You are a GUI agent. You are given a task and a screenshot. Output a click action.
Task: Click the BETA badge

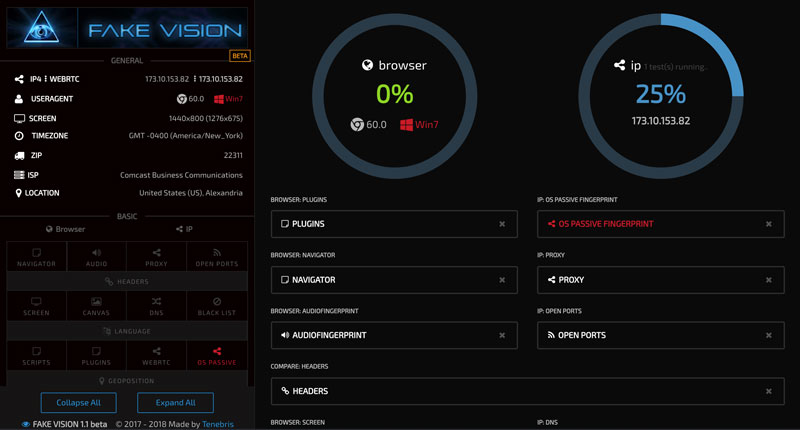[240, 56]
